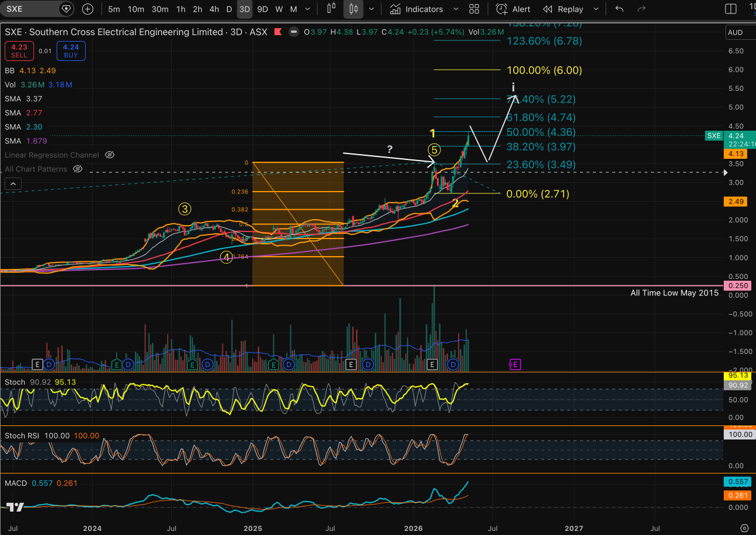
Task: Open the AUD currency selector
Action: coord(740,32)
